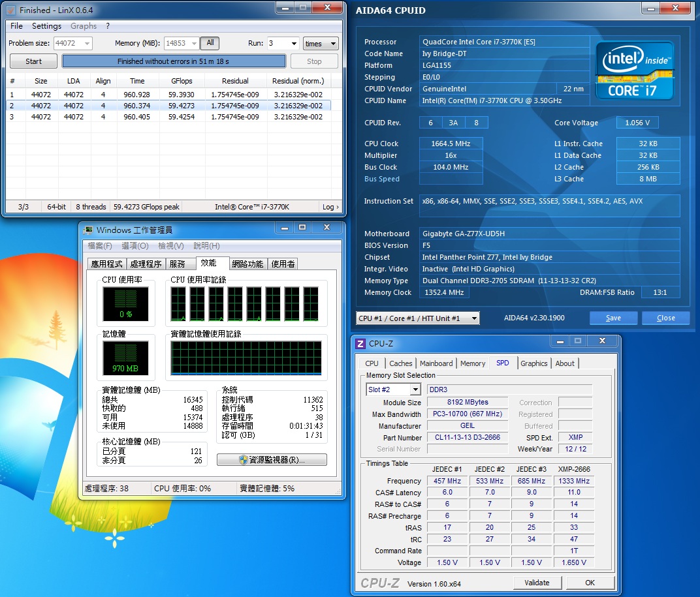The image size is (700, 597).
Task: Click the Memory Clock 1352.4 MHz value
Action: [x=444, y=293]
